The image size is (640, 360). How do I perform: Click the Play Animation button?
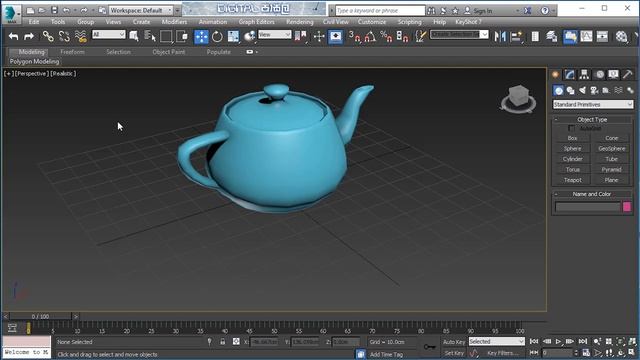[558, 341]
